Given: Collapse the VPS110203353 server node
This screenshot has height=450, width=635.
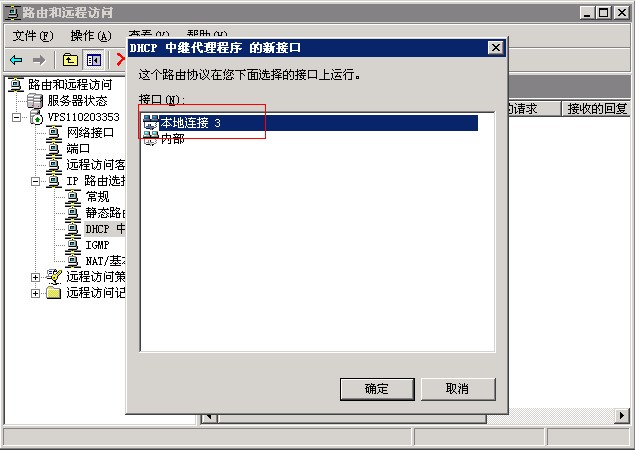Looking at the screenshot, I should 16,117.
